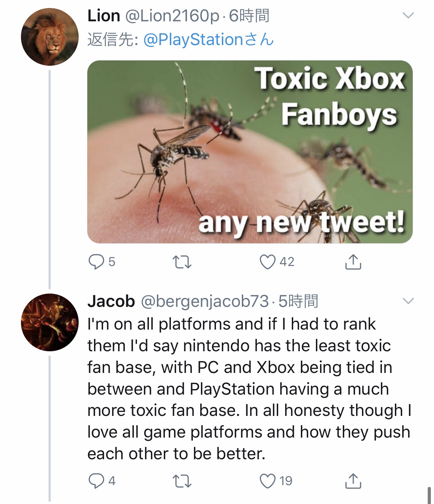
Task: Retweet Jacob's tweet about toxic fan bases
Action: (182, 481)
